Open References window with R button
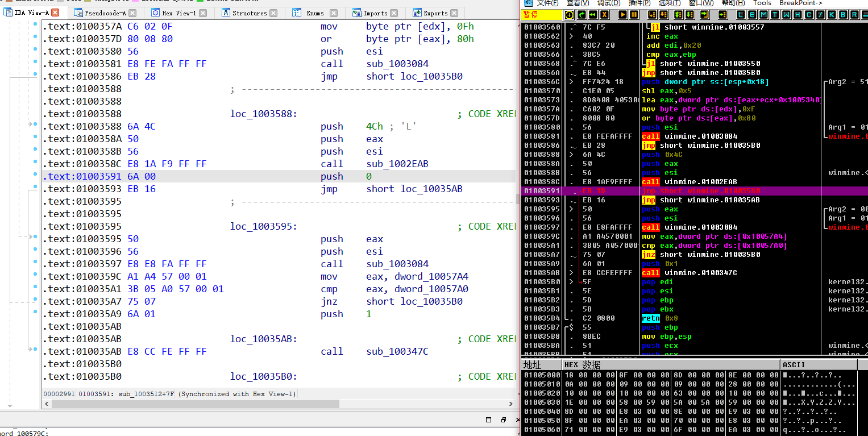The image size is (868, 436). 854,15
